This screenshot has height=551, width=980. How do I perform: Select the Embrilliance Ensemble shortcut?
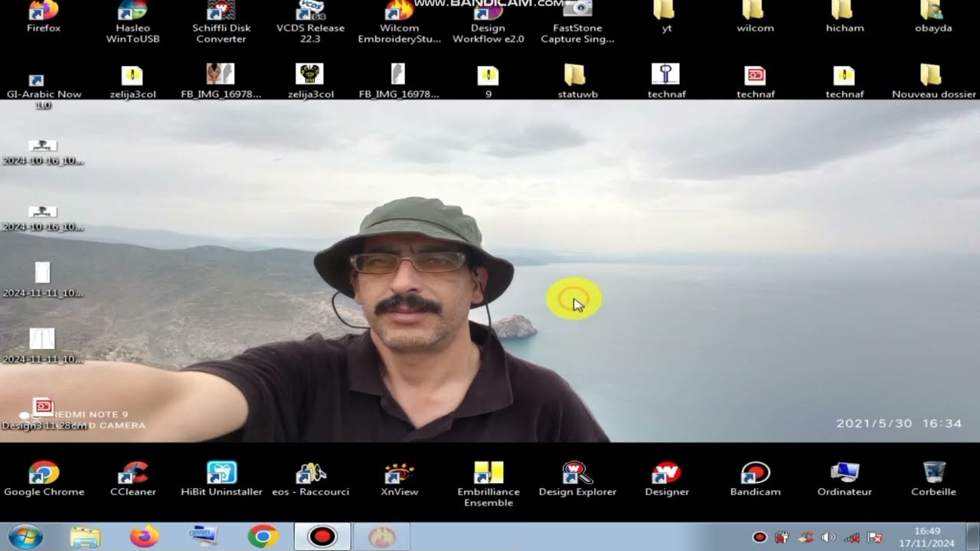(x=488, y=484)
